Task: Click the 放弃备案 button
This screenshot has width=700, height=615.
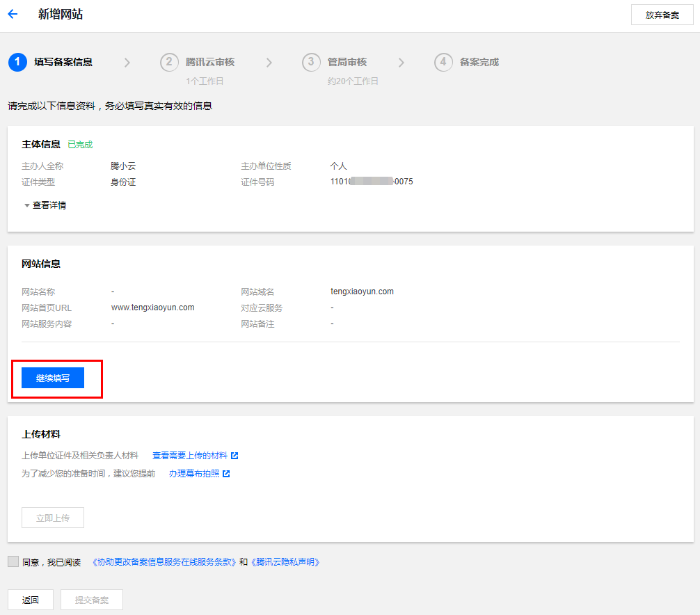Action: point(662,15)
